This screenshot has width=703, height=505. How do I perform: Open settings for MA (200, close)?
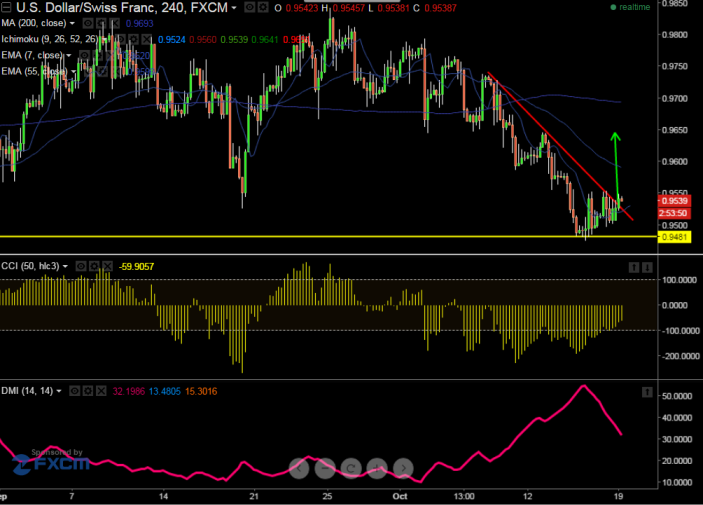pyautogui.click(x=101, y=23)
